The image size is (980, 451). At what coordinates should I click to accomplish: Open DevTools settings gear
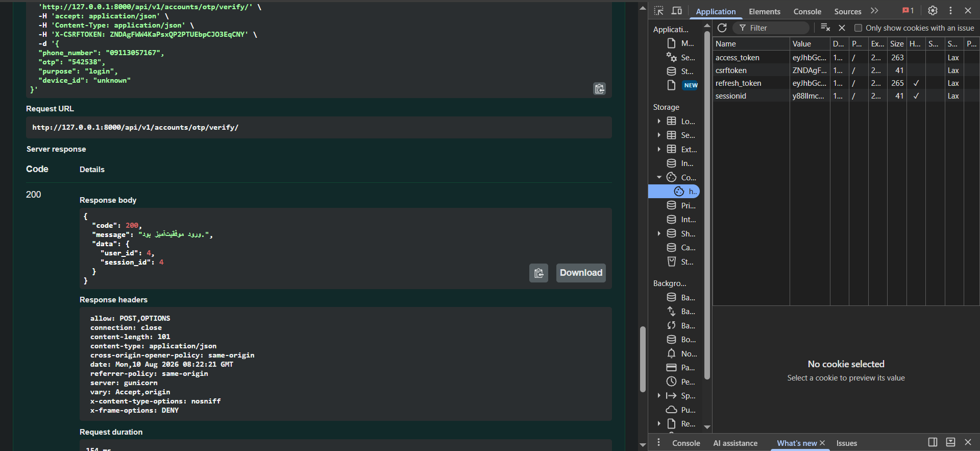[933, 11]
